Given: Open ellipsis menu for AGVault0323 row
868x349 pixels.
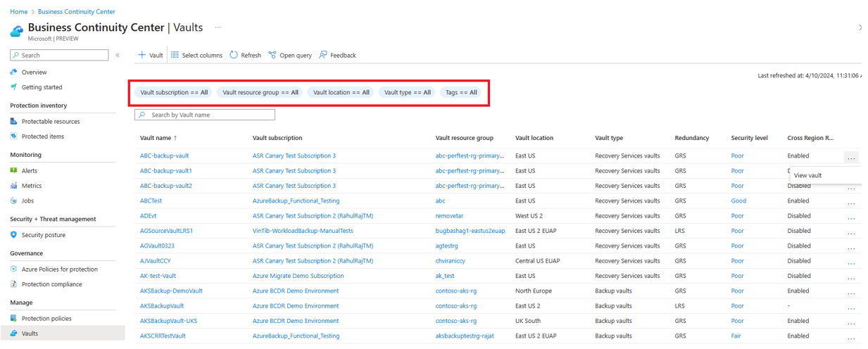Looking at the screenshot, I should [851, 248].
